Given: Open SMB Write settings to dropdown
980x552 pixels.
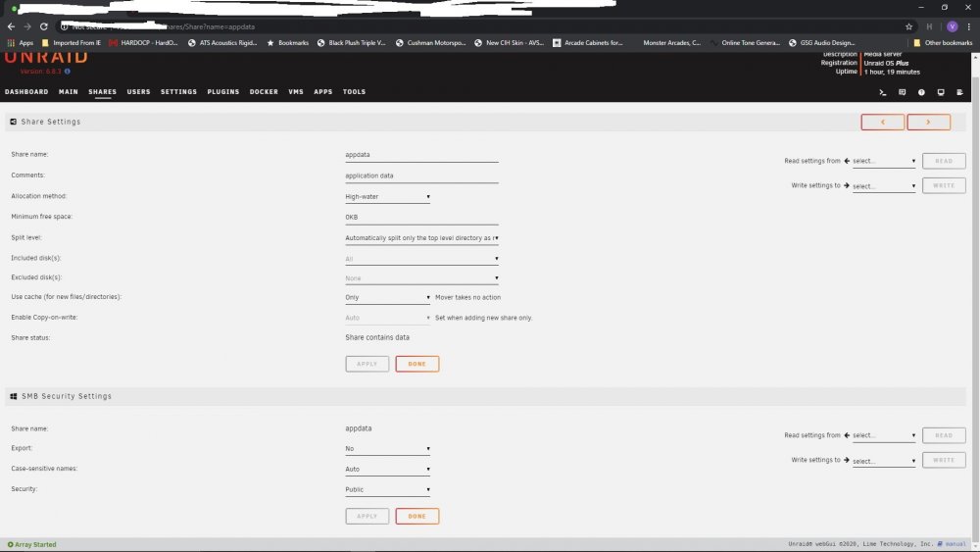Looking at the screenshot, I should [884, 462].
